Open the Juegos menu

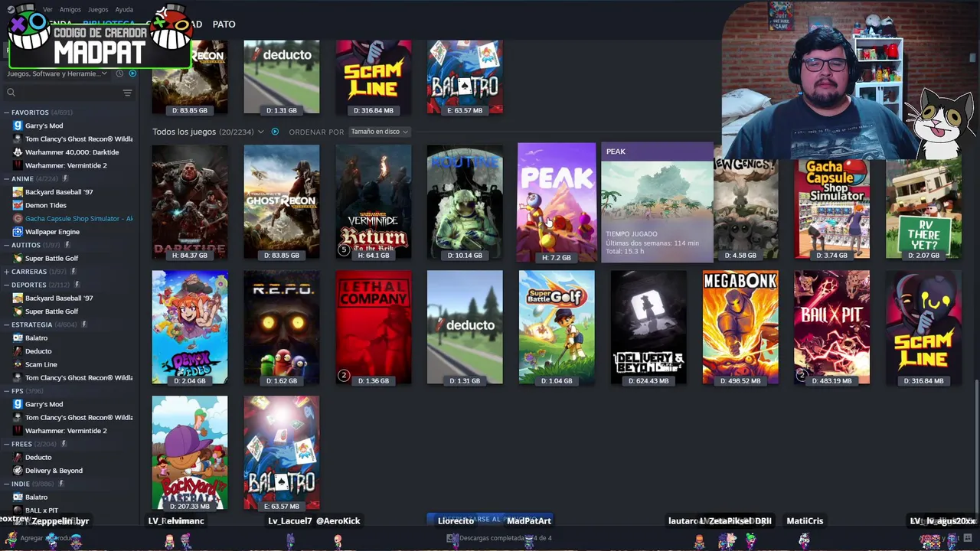tap(98, 10)
